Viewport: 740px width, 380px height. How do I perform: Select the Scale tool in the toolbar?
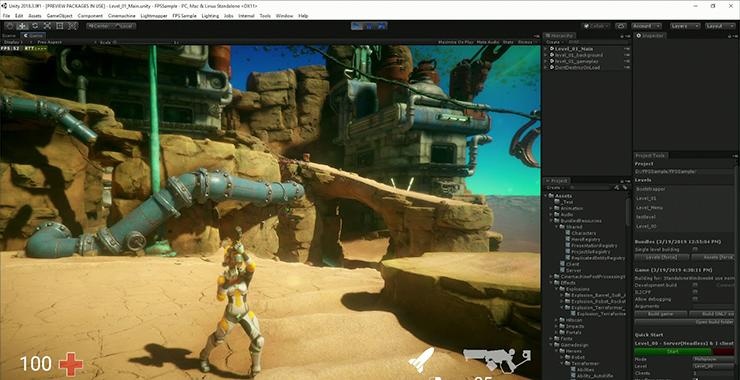47,26
